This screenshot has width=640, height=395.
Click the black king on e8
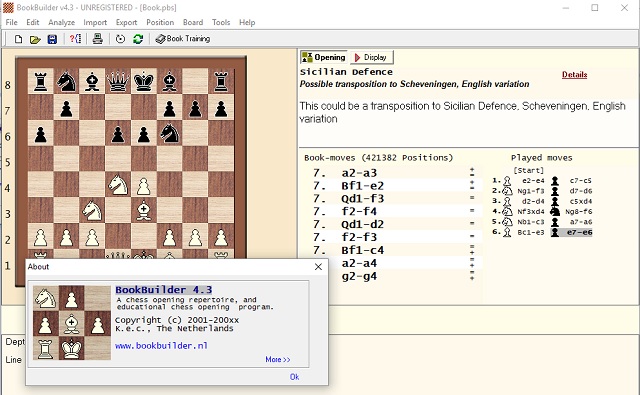pyautogui.click(x=144, y=81)
